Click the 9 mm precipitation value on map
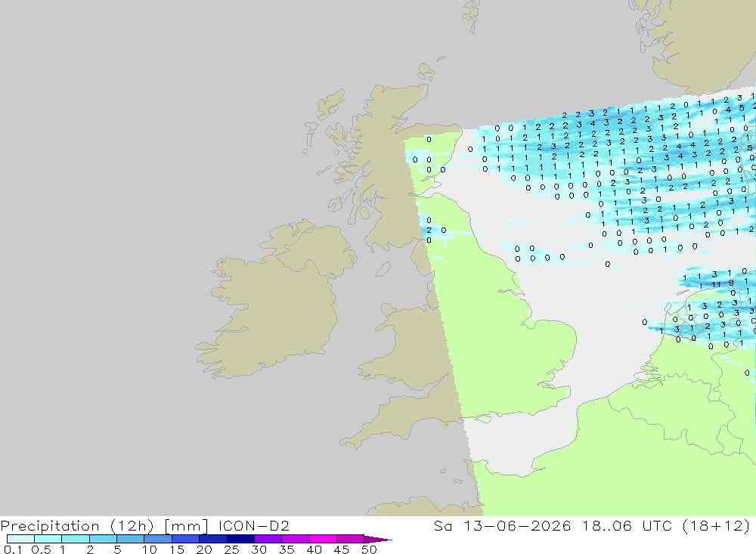Viewport: 756px width, 554px height. [731, 283]
